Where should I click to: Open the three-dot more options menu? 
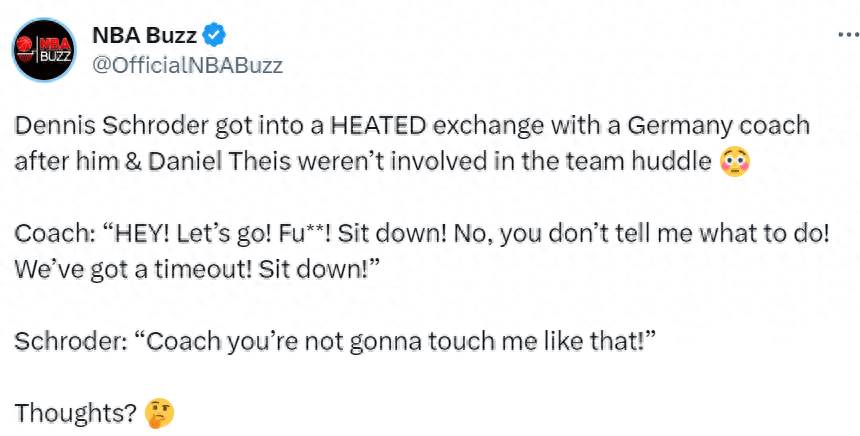point(849,35)
